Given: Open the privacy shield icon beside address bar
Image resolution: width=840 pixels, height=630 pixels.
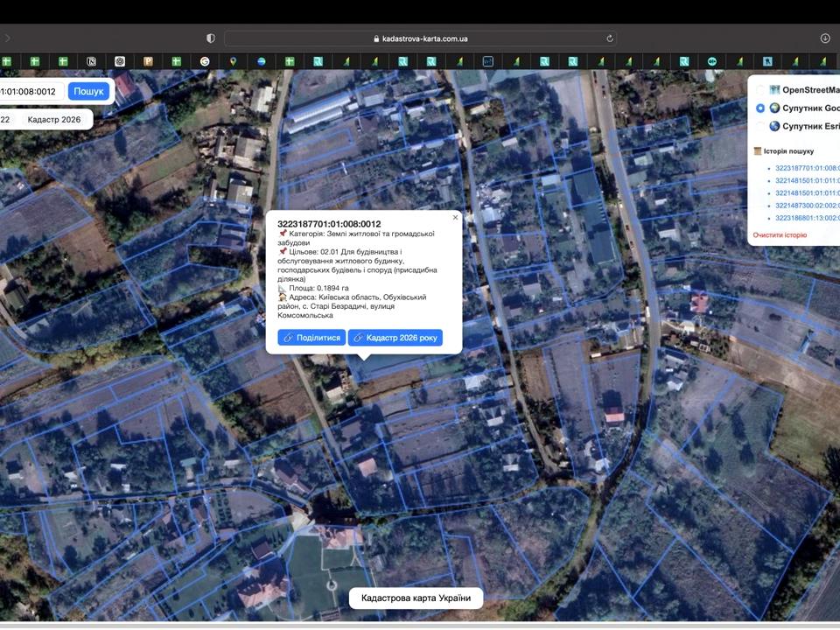Looking at the screenshot, I should pos(211,38).
